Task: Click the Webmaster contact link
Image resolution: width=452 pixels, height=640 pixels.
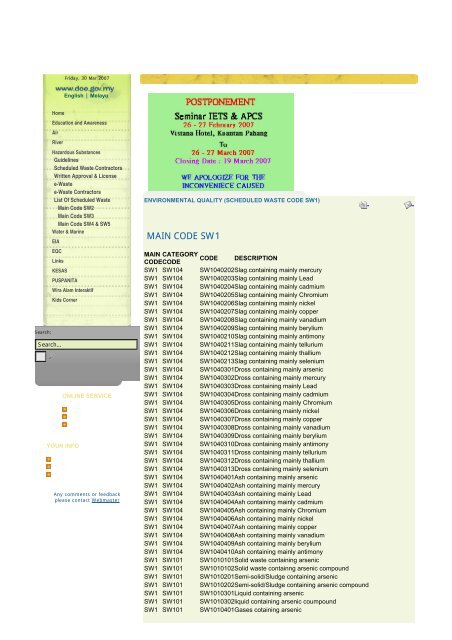Action: point(105,500)
